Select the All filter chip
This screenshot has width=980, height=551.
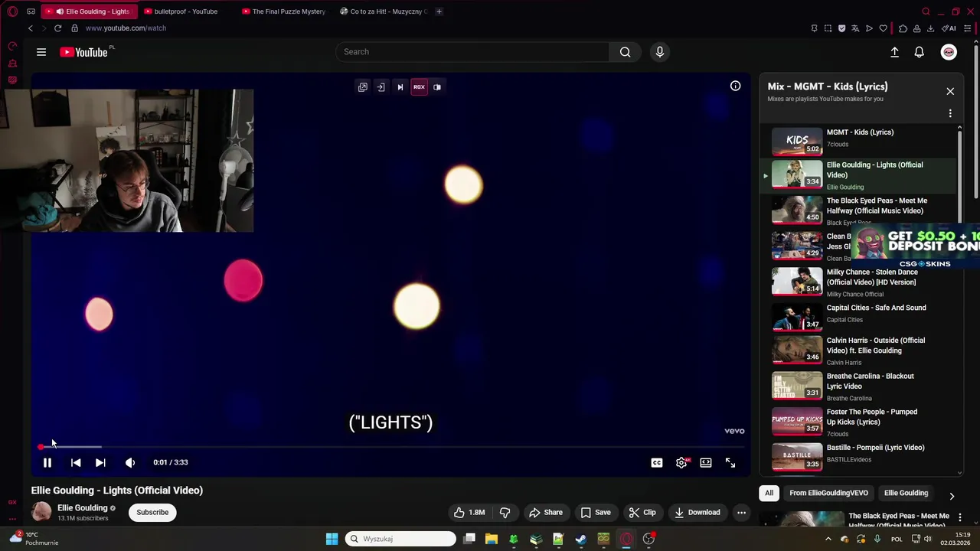pyautogui.click(x=769, y=493)
